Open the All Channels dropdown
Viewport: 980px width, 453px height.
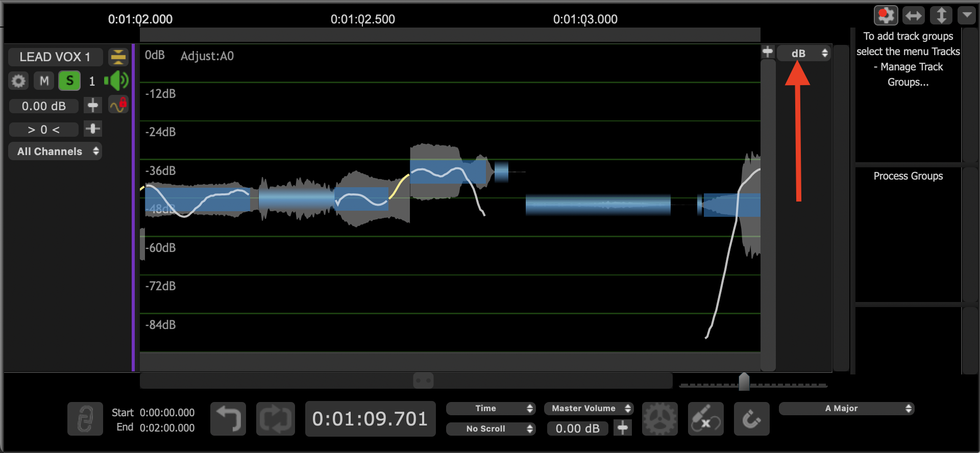click(55, 152)
